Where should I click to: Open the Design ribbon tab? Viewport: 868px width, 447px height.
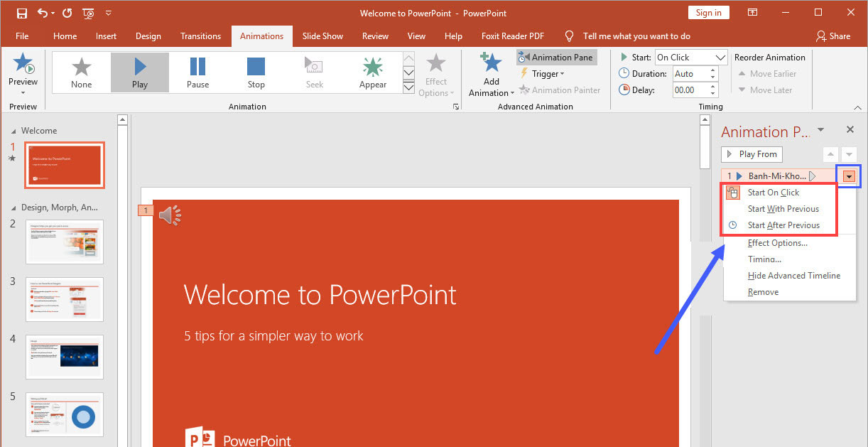(148, 36)
